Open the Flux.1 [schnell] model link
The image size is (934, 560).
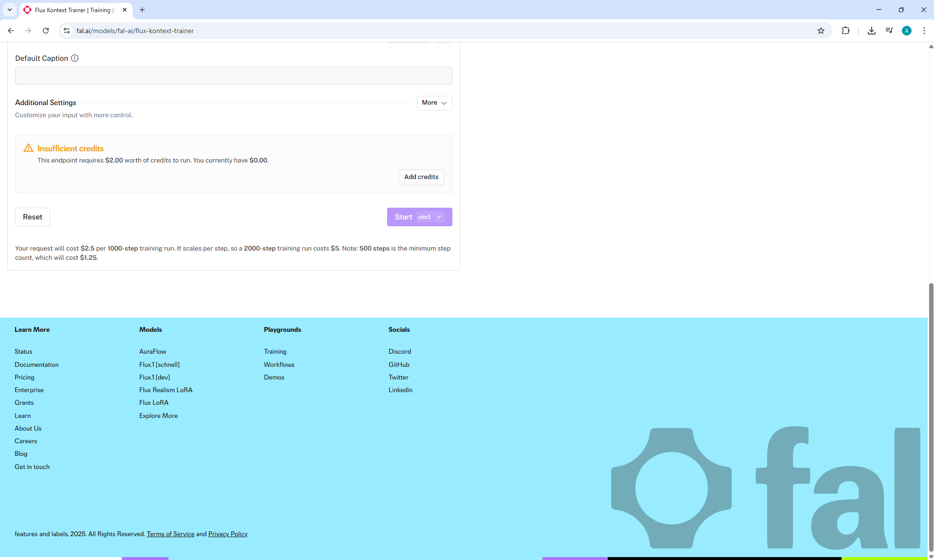click(159, 364)
